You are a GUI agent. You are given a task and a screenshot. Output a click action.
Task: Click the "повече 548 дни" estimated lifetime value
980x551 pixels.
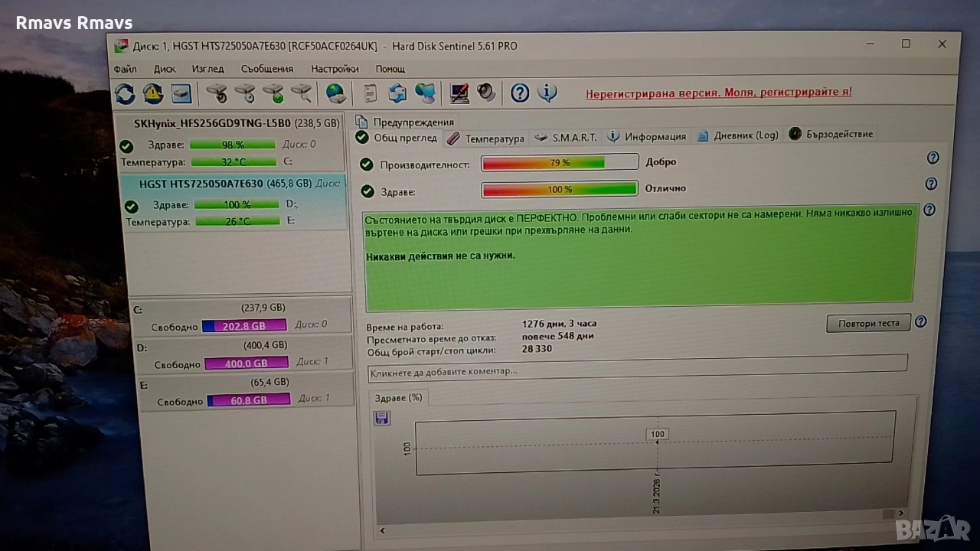(x=558, y=336)
